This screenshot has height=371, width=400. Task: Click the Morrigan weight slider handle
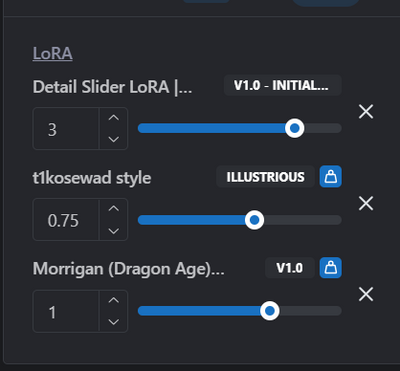pos(269,311)
